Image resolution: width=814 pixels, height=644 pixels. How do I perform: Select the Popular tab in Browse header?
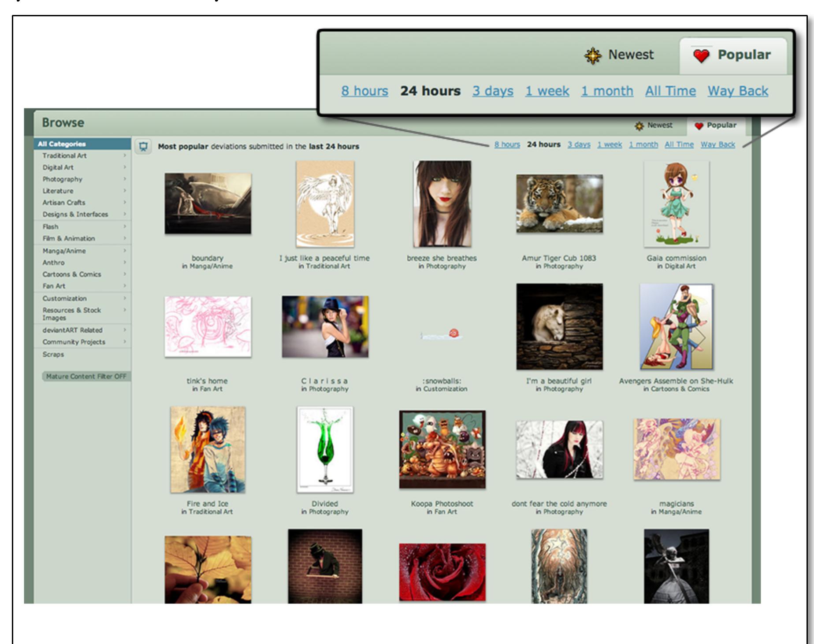click(x=715, y=126)
